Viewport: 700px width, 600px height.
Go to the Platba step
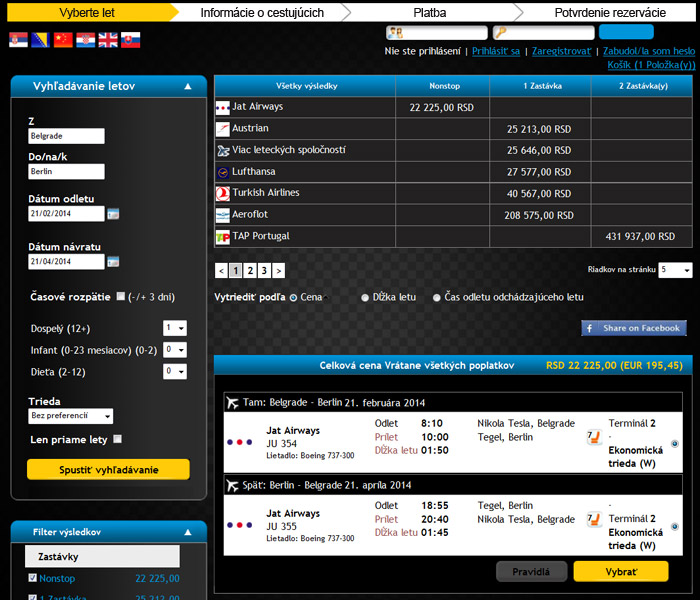click(x=429, y=12)
